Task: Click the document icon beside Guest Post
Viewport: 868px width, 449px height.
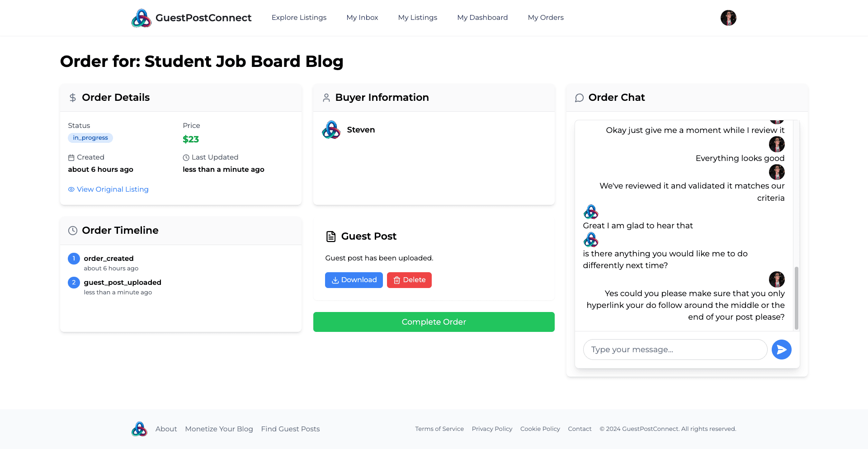Action: [x=331, y=236]
